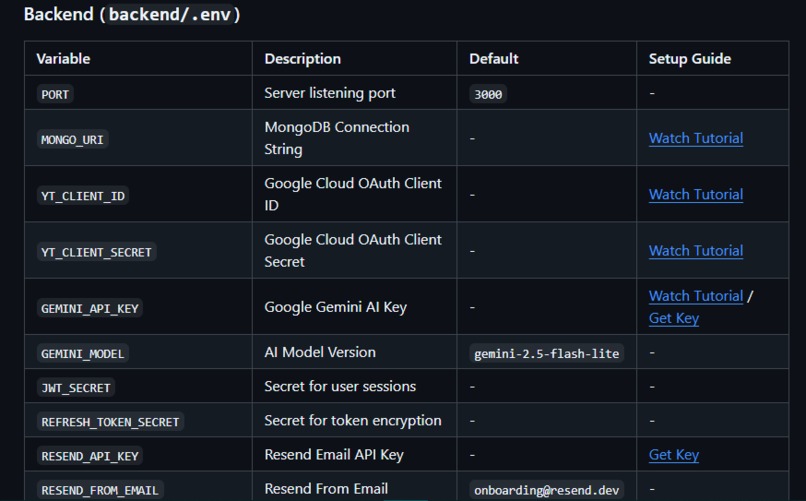The height and width of the screenshot is (501, 806).
Task: Click the default value 3000
Action: tap(488, 95)
